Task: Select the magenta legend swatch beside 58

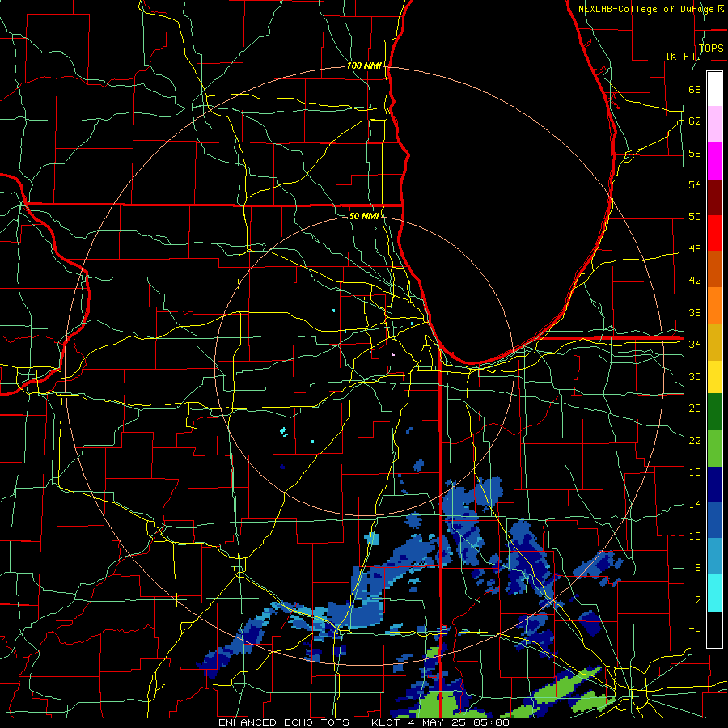Action: click(714, 161)
